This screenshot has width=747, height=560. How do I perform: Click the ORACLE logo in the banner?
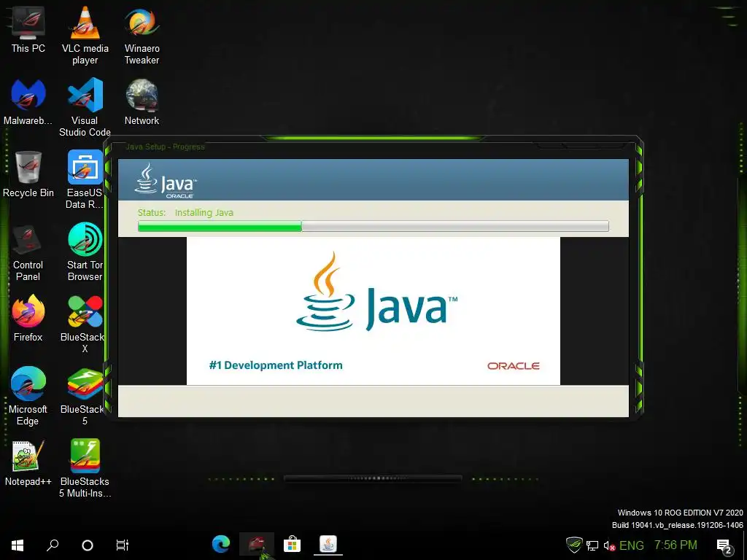point(513,366)
